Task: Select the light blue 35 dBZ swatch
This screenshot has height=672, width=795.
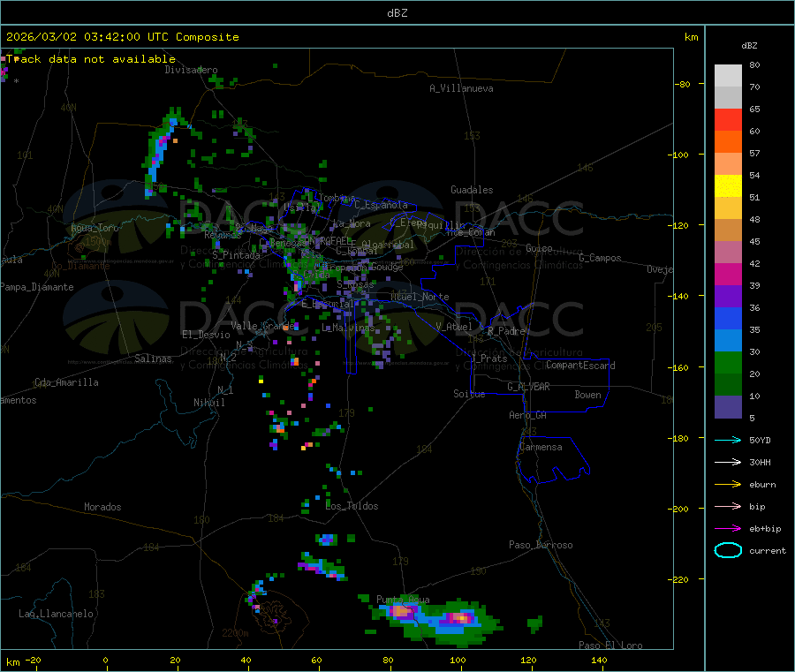Action: [x=728, y=341]
